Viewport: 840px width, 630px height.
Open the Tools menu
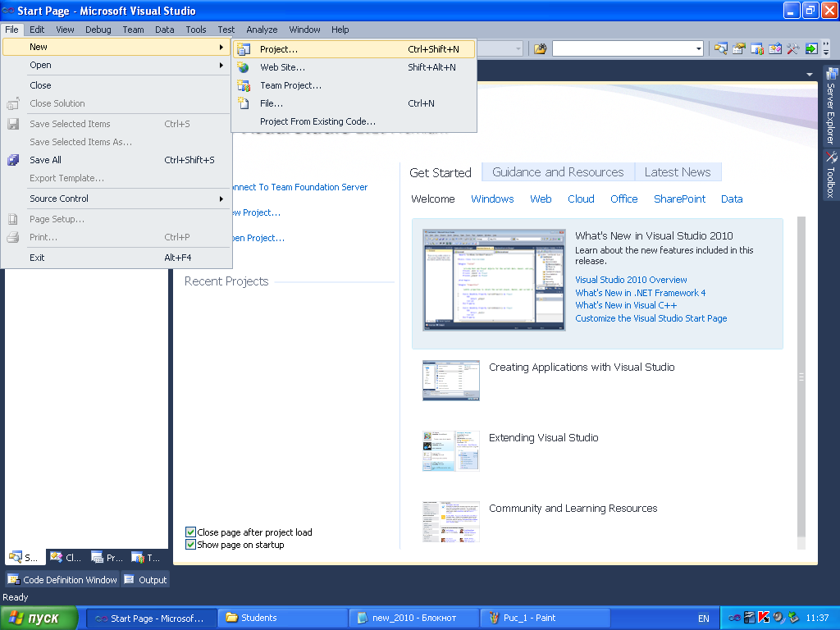coord(195,30)
